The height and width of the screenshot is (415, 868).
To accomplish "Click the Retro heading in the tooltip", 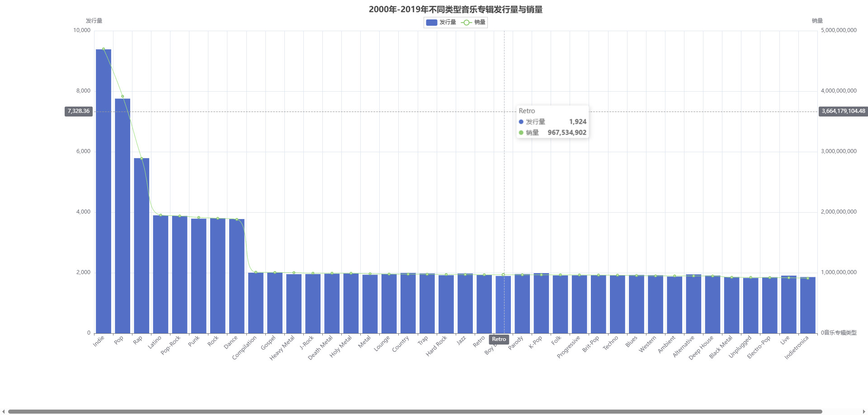I will [x=527, y=111].
